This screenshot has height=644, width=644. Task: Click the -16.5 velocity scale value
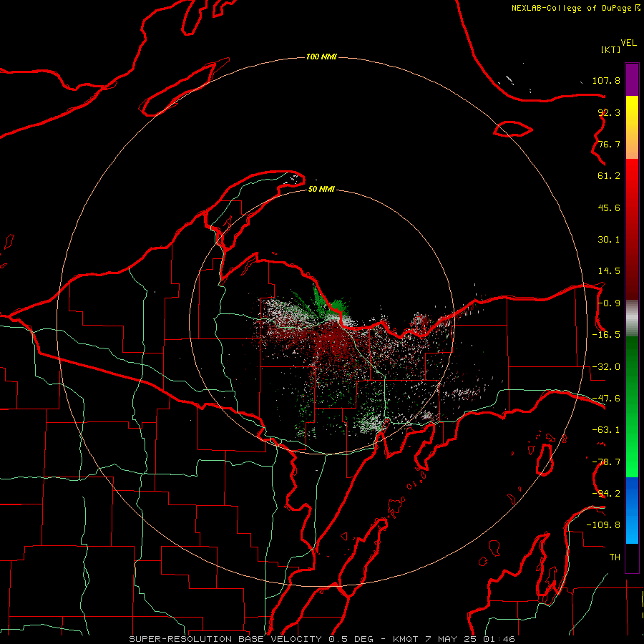(x=606, y=335)
